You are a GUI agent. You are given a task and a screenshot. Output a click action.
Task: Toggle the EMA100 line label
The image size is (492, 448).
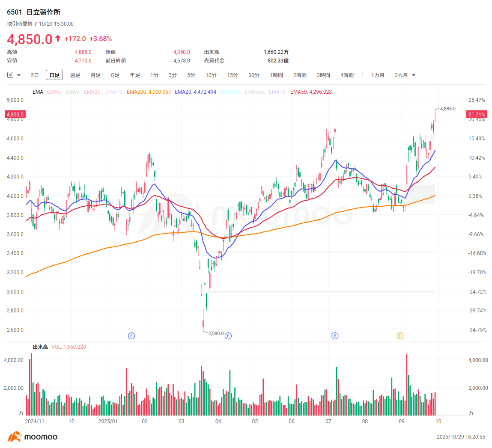coord(230,92)
